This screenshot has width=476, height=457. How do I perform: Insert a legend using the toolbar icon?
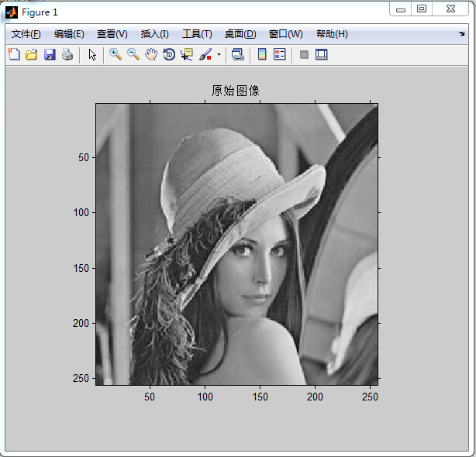point(280,54)
